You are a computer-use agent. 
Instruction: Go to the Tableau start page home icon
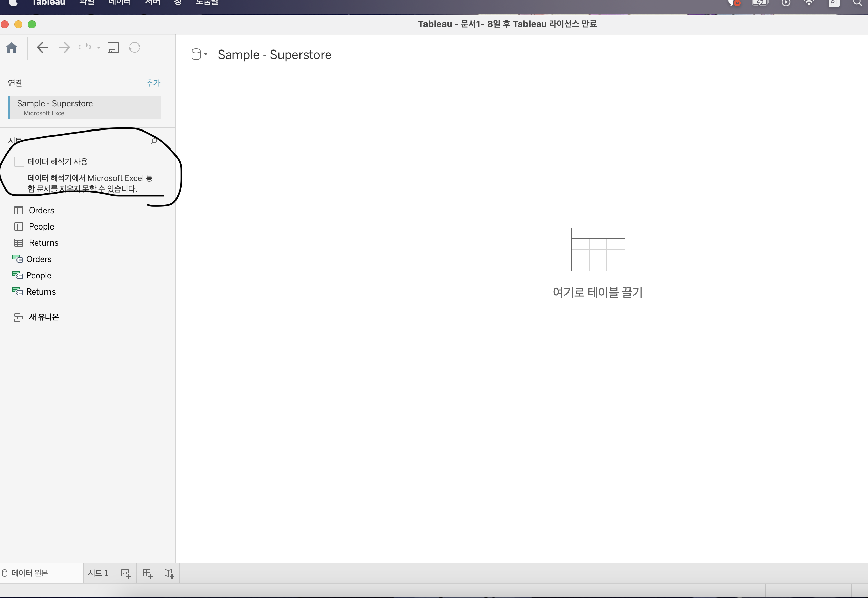tap(12, 47)
